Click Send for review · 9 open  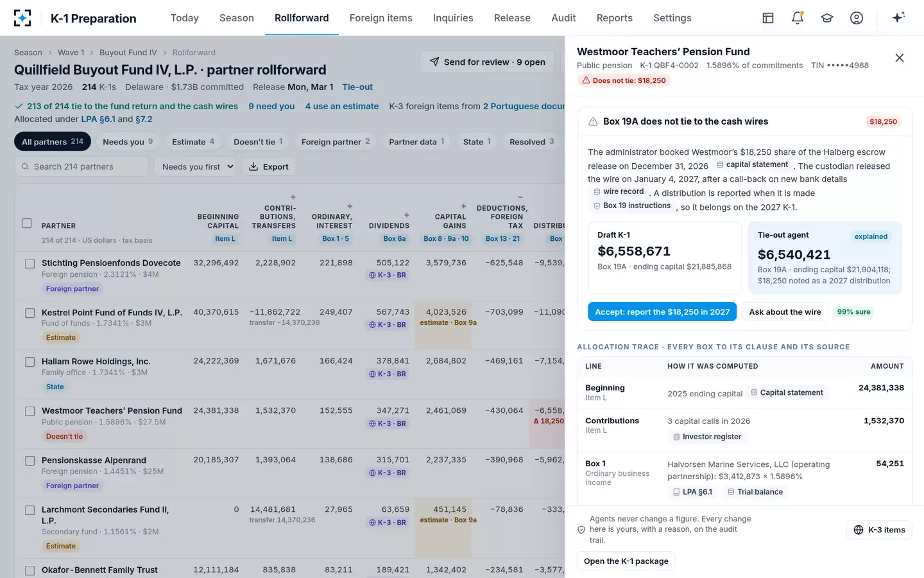tap(488, 62)
